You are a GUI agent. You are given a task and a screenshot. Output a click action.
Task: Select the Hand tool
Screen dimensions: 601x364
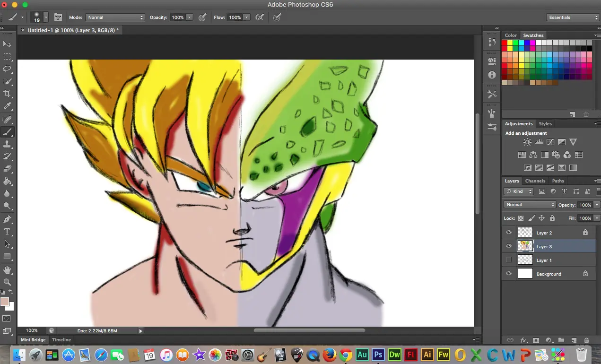click(7, 270)
